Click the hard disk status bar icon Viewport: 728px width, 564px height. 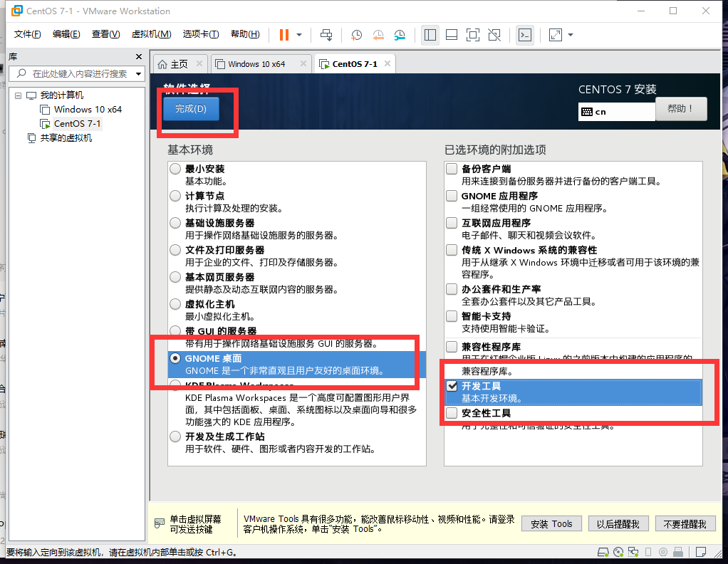[603, 552]
